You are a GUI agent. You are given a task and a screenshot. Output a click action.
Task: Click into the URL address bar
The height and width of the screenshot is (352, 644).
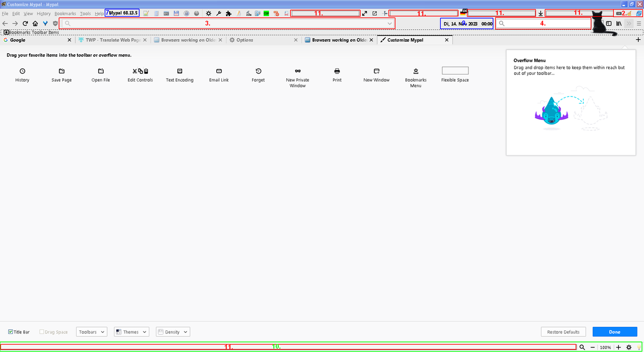click(227, 23)
